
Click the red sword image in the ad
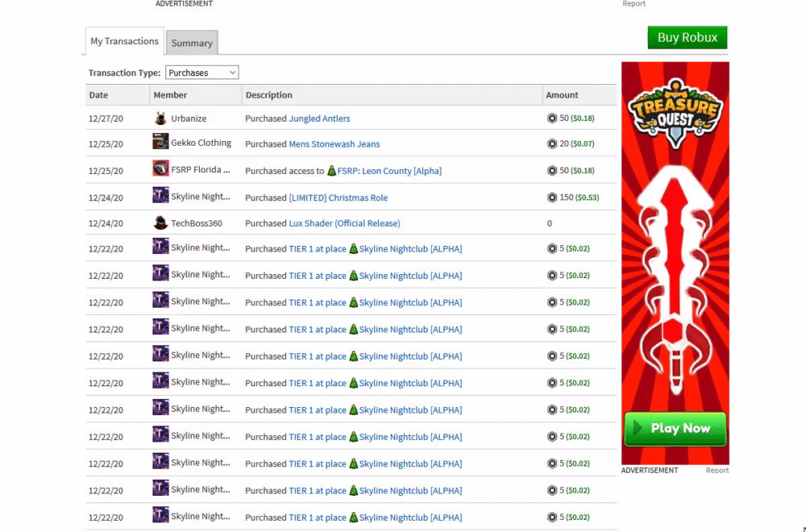(x=675, y=281)
